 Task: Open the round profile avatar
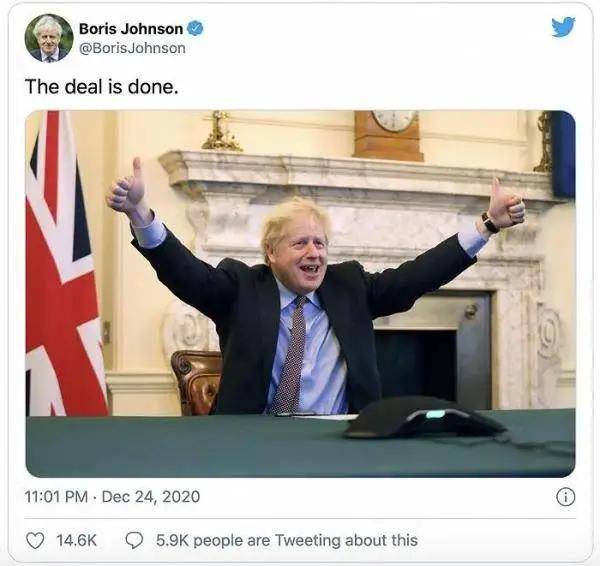(49, 38)
